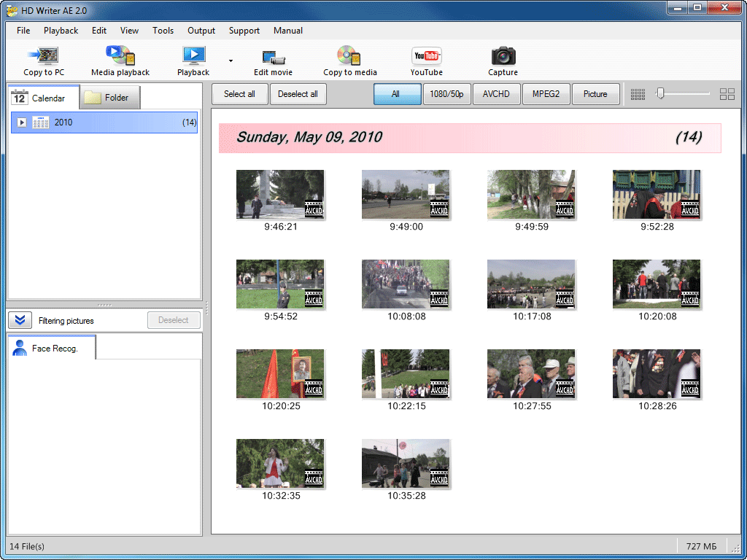Click the 727 MB status bar value
Viewport: 747px width, 560px height.
point(701,546)
